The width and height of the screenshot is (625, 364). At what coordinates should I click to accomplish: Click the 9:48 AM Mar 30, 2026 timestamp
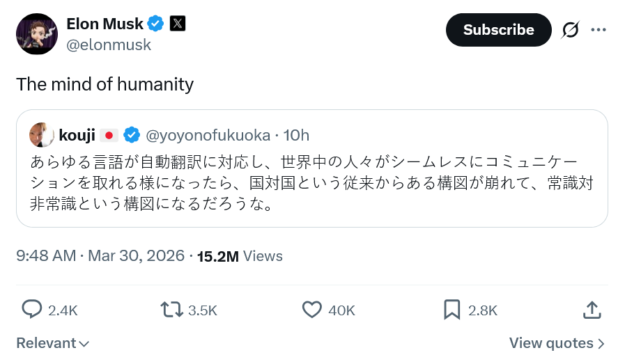pyautogui.click(x=100, y=256)
